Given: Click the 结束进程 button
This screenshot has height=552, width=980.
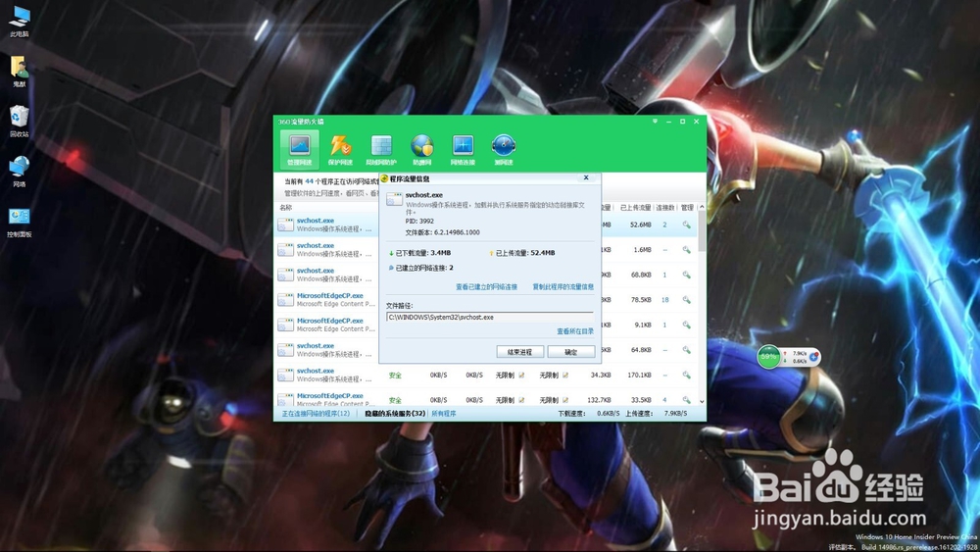Looking at the screenshot, I should (520, 352).
